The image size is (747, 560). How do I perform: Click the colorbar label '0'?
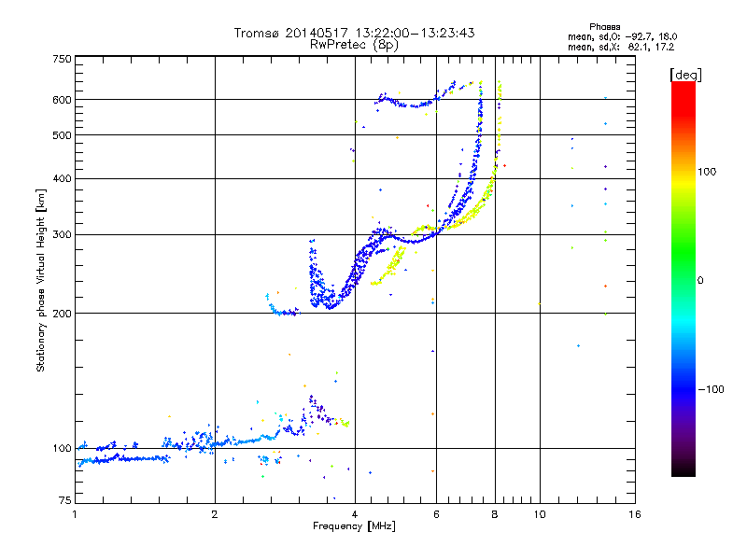700,281
